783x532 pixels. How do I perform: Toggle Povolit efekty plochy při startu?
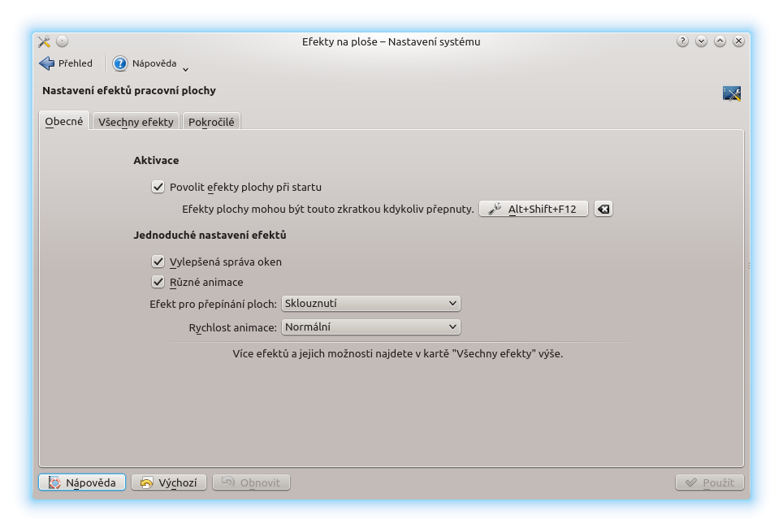pyautogui.click(x=236, y=187)
